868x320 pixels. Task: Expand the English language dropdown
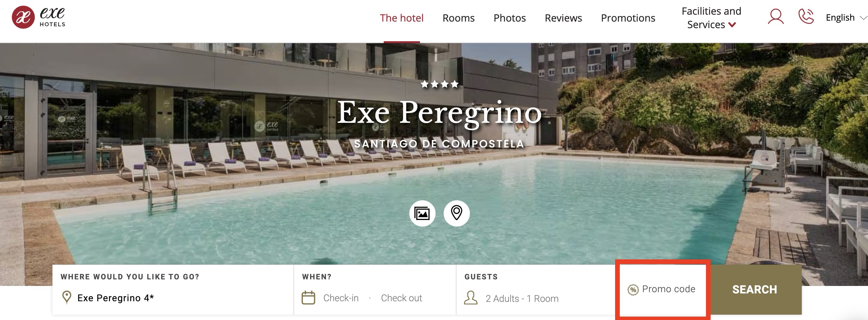pos(846,17)
